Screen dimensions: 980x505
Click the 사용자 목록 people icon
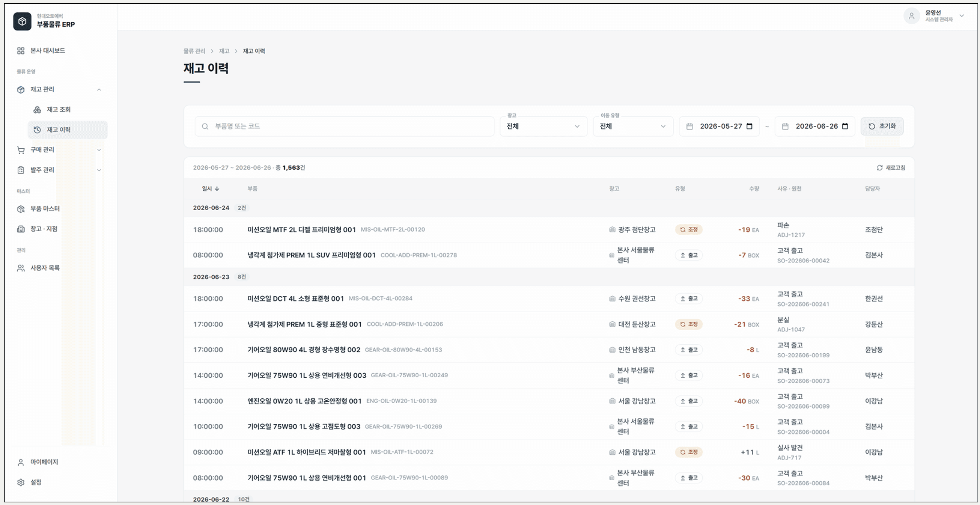[21, 268]
